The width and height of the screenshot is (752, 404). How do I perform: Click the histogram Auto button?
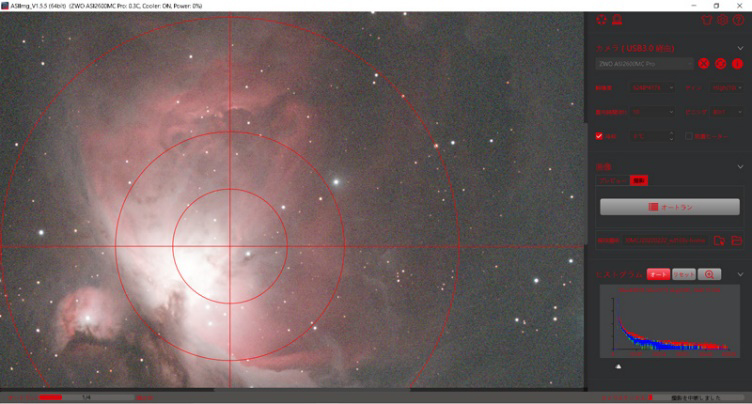[658, 274]
